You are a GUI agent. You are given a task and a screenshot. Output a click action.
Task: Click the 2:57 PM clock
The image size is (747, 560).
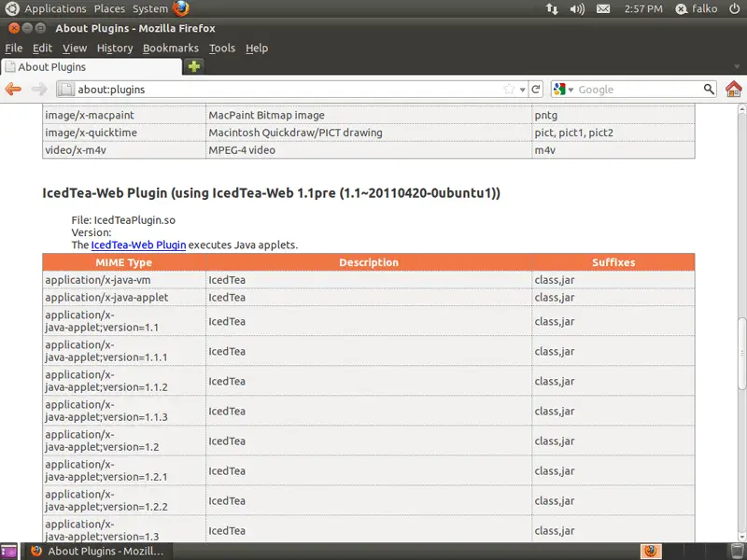[x=643, y=8]
